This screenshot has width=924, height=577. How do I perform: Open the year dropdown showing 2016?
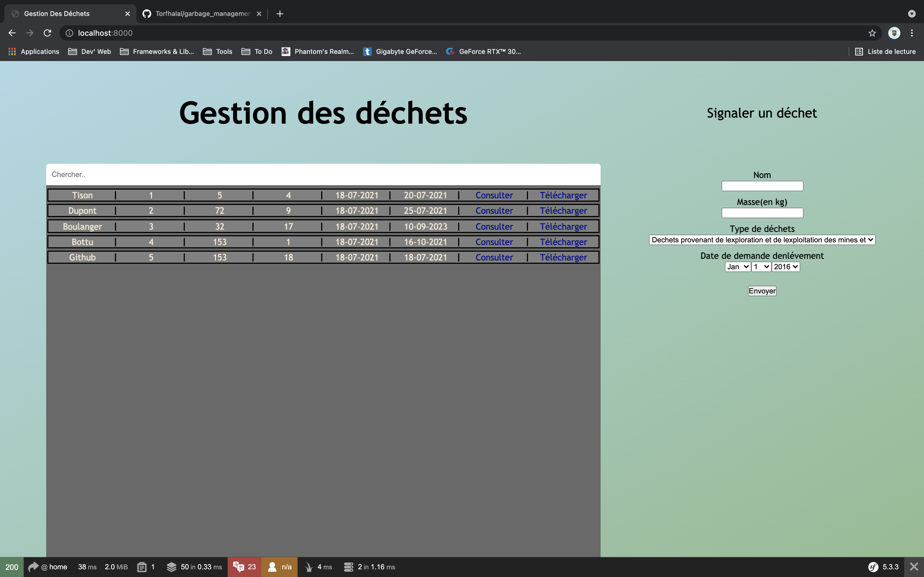785,267
